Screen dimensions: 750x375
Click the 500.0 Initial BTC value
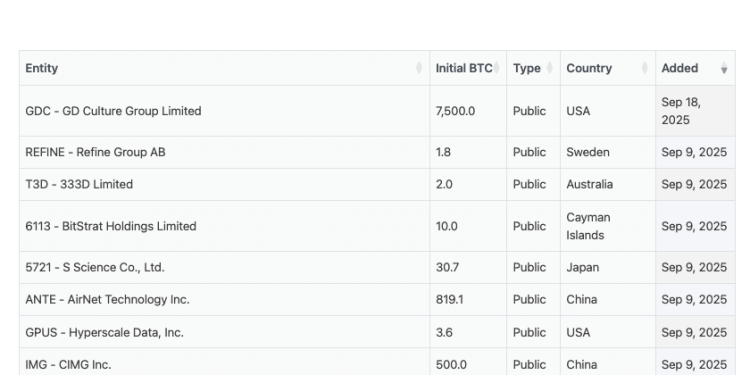tap(451, 364)
